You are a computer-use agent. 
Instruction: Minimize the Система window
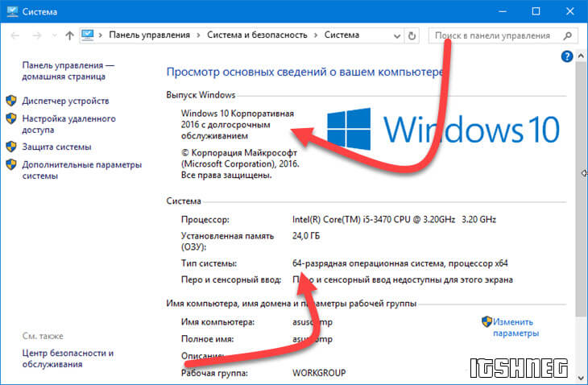point(503,11)
